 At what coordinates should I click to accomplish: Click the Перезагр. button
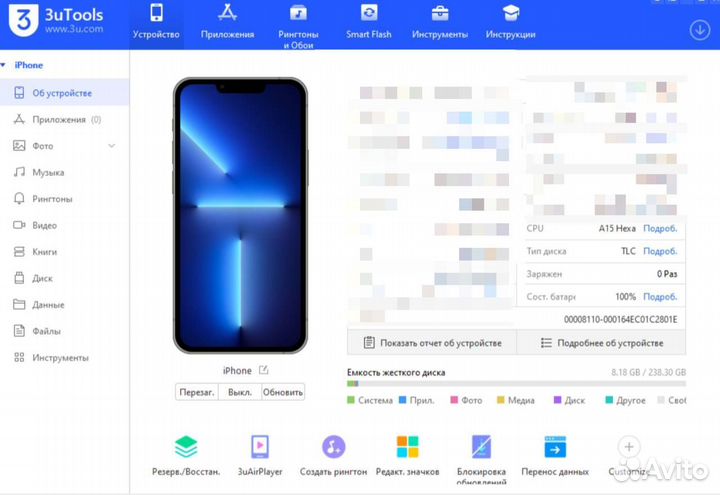pos(197,392)
